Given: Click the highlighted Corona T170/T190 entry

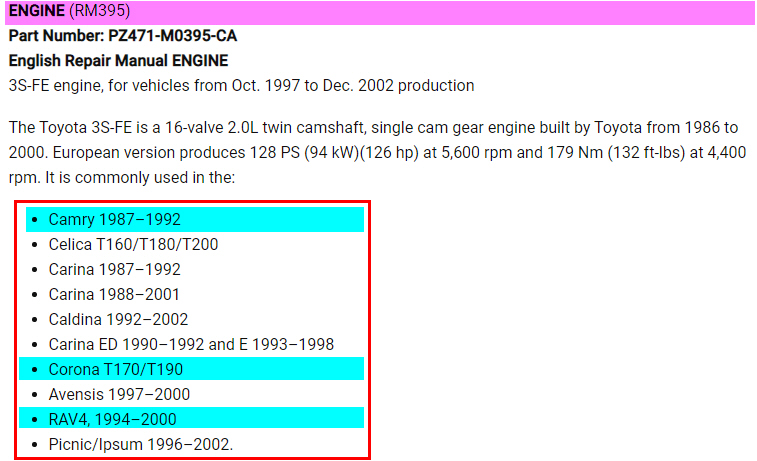Looking at the screenshot, I should point(115,370).
